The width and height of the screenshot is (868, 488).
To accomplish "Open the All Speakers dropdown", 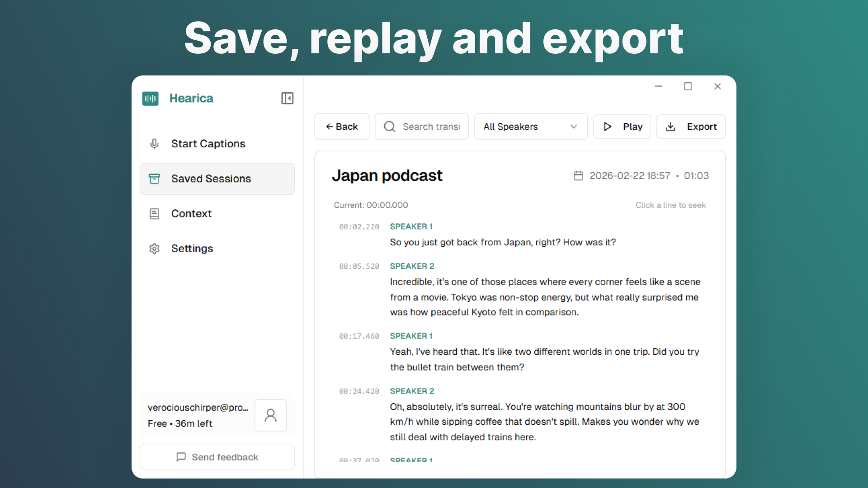I will (530, 127).
